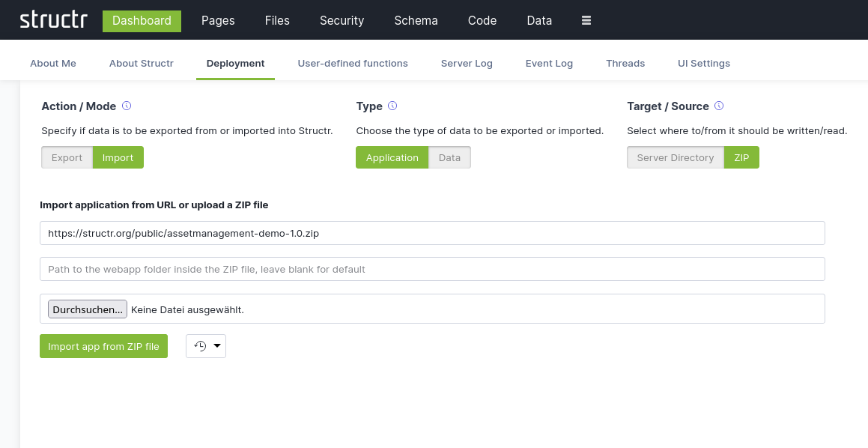This screenshot has width=868, height=448.
Task: Click the info icon next to Target / Source
Action: [719, 106]
